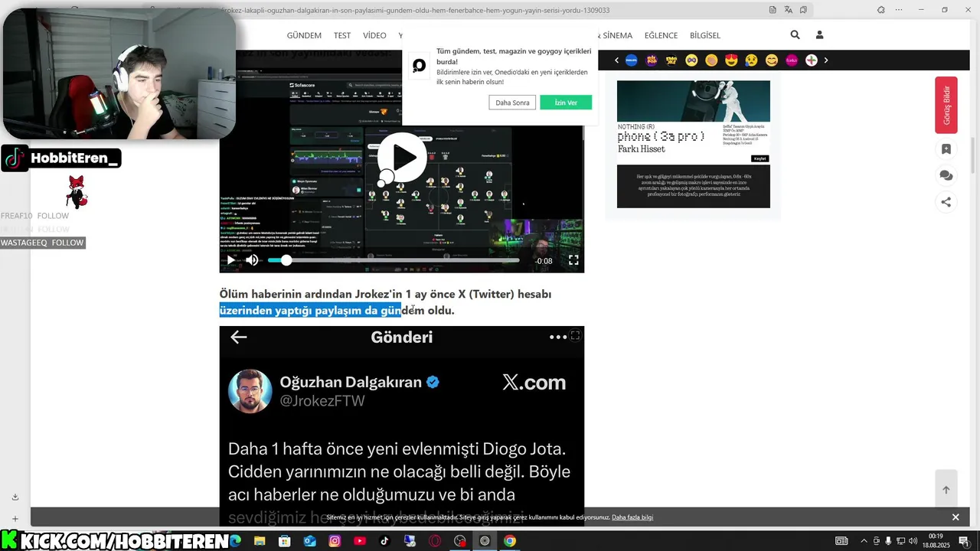
Task: Open the TEST menu item
Action: (342, 35)
